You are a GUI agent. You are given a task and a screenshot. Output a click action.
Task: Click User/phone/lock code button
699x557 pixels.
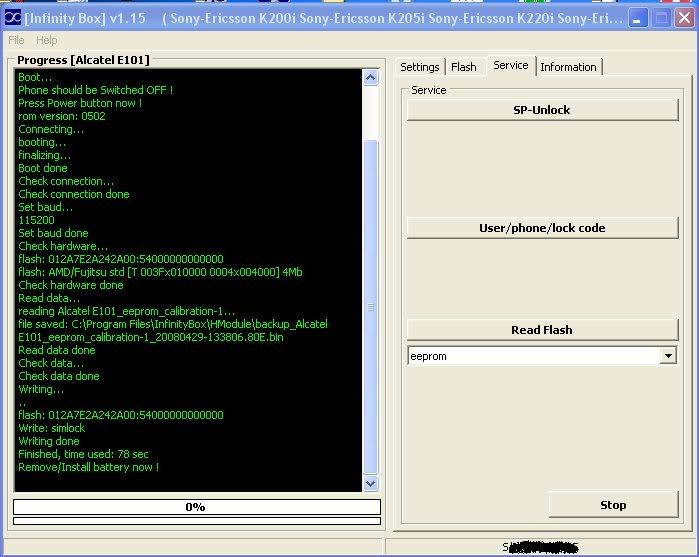pos(542,228)
